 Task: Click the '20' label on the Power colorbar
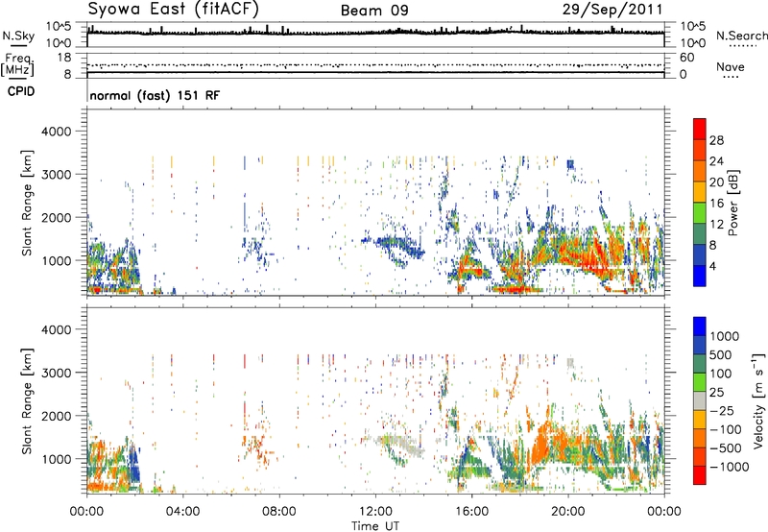tap(716, 182)
